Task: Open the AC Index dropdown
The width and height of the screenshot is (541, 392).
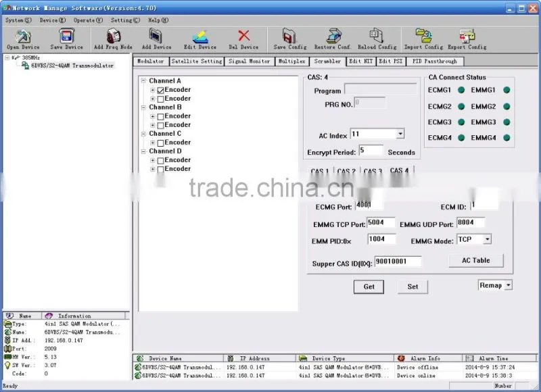Action: tap(400, 134)
